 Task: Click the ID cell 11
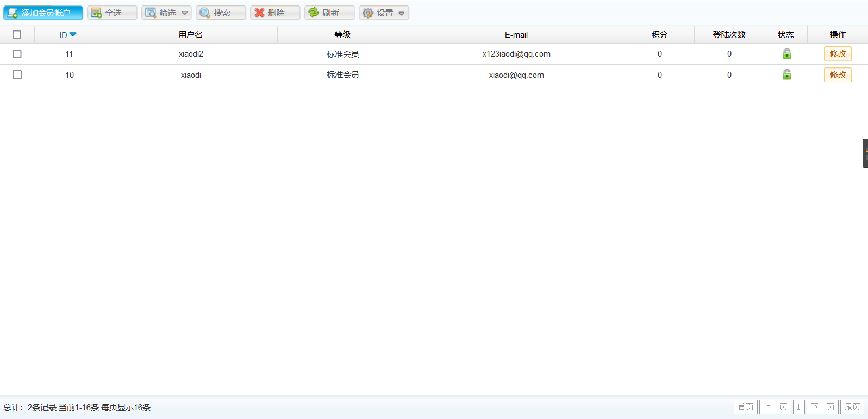(x=69, y=54)
